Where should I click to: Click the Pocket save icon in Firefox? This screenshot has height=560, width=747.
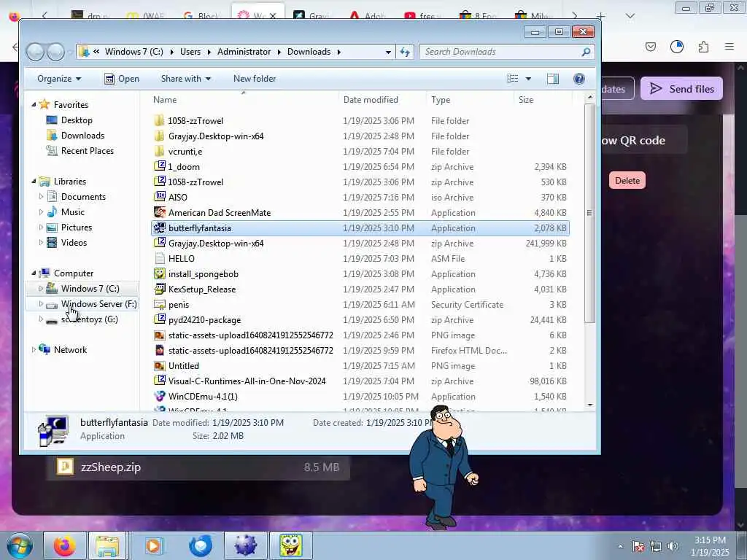[651, 47]
